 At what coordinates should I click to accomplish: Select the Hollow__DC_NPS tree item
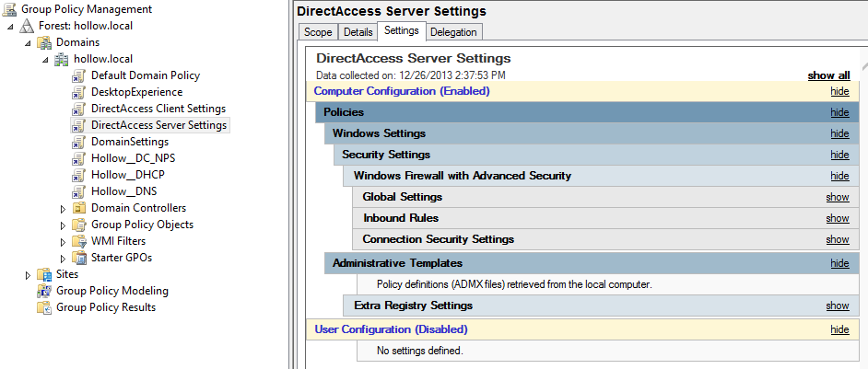point(134,158)
